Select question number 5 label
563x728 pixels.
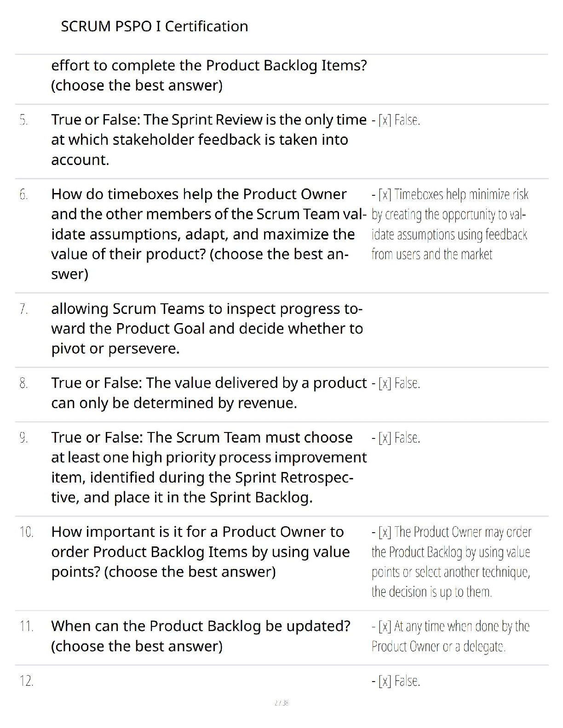[x=24, y=120]
